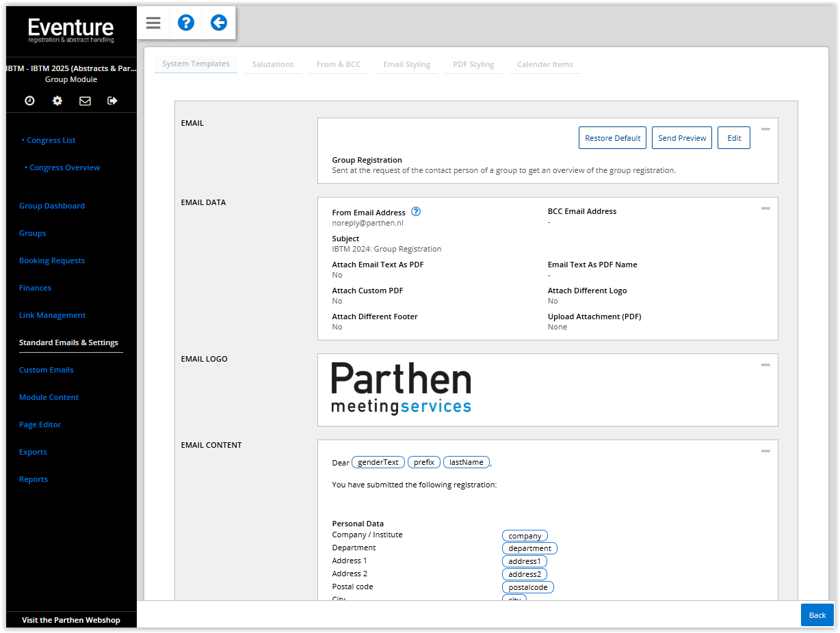Click help icon beside From Email Address
This screenshot has width=840, height=633.
(416, 212)
